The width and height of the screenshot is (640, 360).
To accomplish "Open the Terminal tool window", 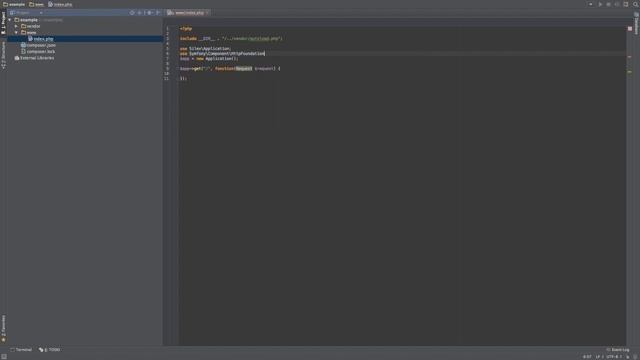I will pyautogui.click(x=21, y=350).
